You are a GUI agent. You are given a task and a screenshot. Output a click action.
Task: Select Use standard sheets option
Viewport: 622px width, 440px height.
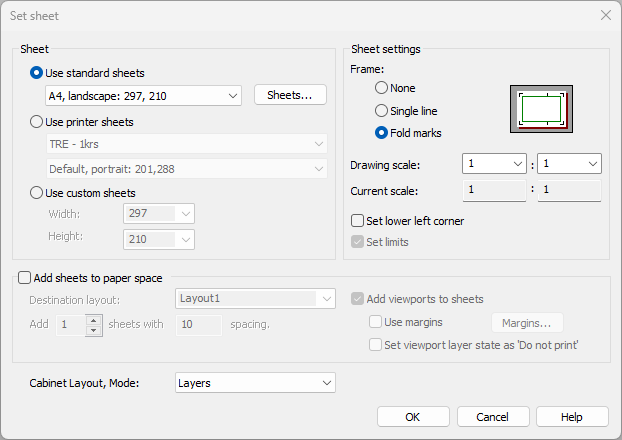[x=38, y=73]
